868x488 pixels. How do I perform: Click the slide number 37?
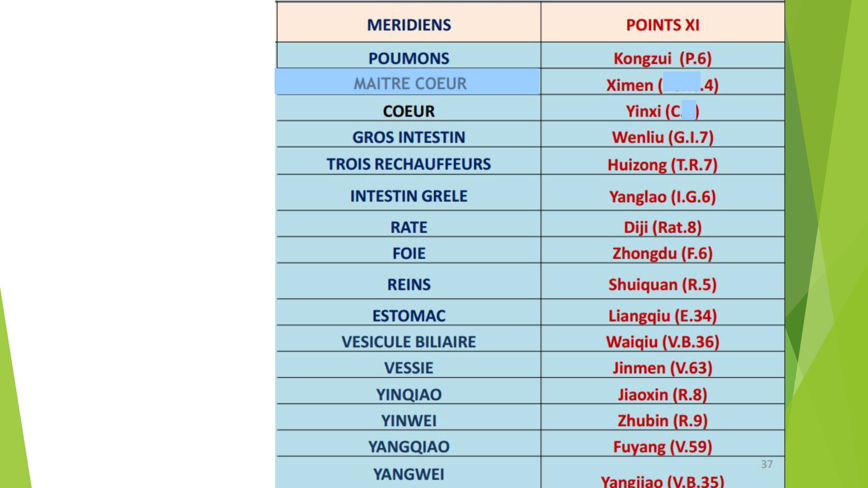(x=767, y=464)
